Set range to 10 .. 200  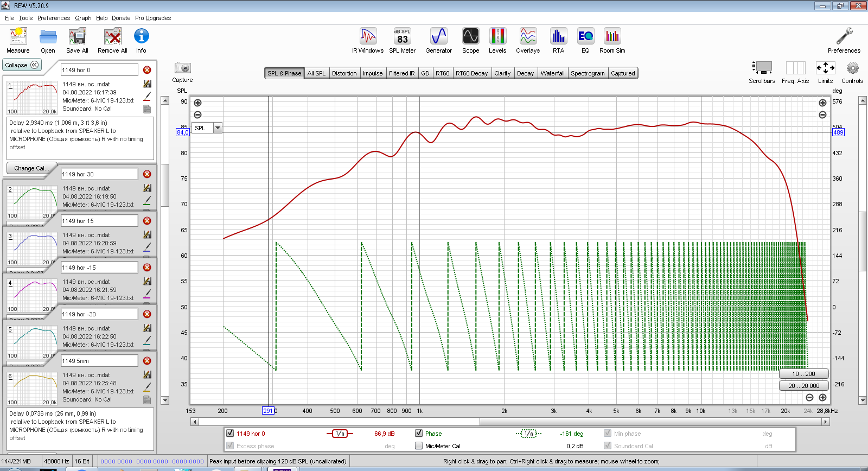(x=803, y=374)
